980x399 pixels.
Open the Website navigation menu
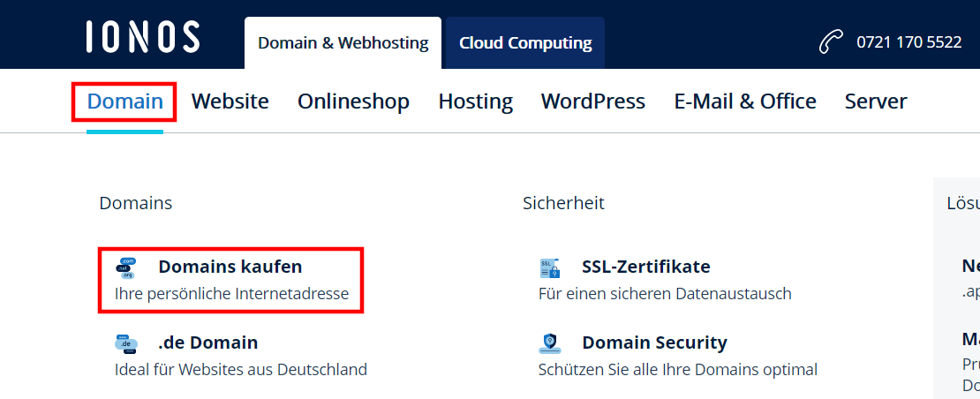coord(230,102)
